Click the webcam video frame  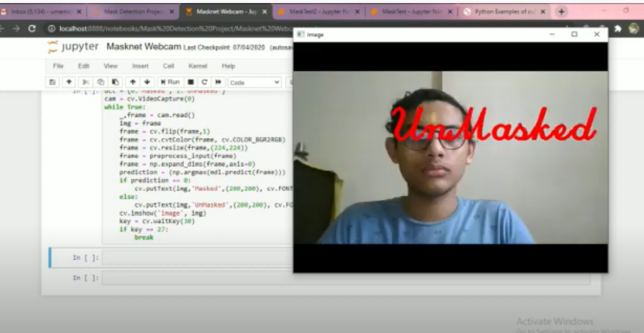(x=451, y=157)
